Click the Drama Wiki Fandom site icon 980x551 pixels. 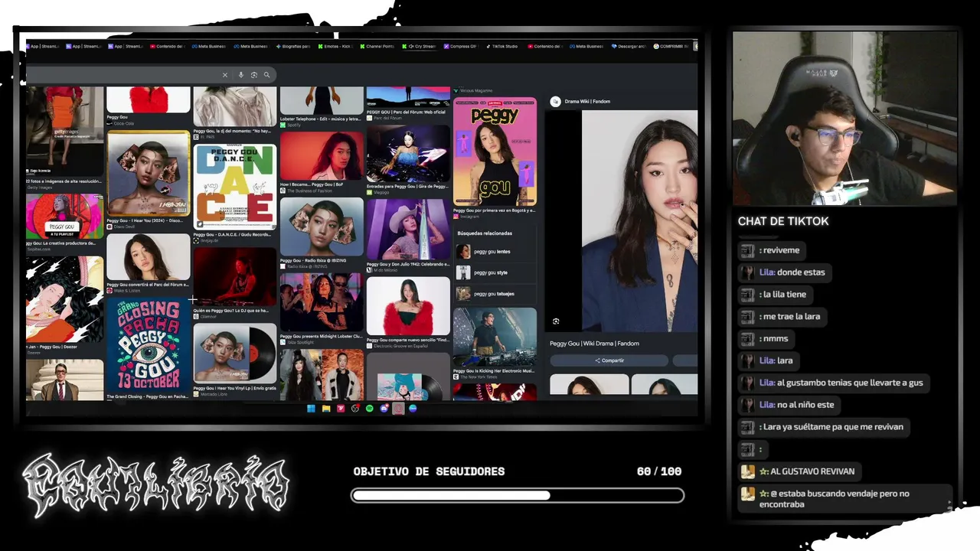(556, 101)
